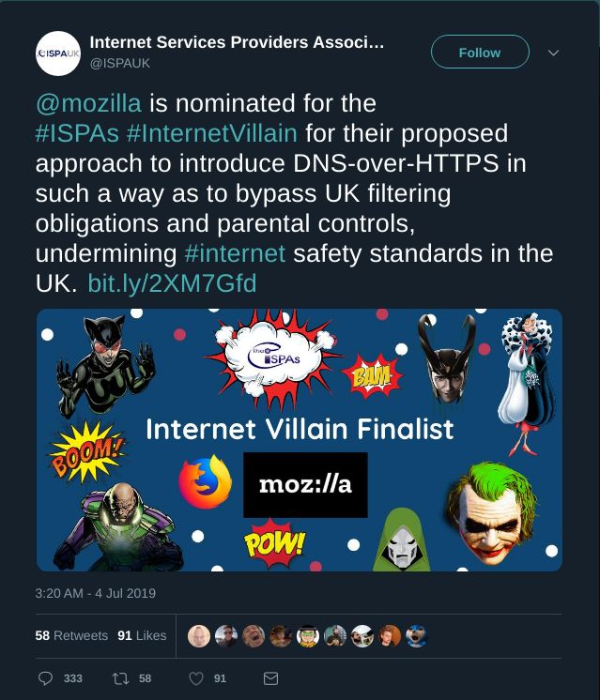Viewport: 600px width, 700px height.
Task: Open the Internet Villain Finalist image
Action: [300, 439]
